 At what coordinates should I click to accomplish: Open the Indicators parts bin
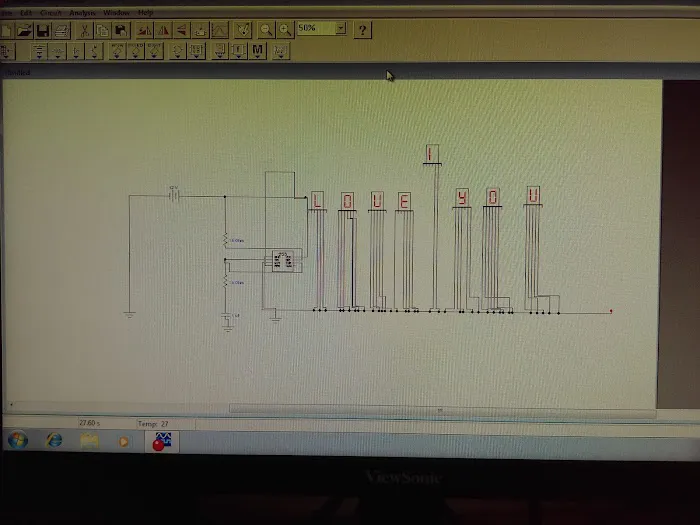(219, 51)
